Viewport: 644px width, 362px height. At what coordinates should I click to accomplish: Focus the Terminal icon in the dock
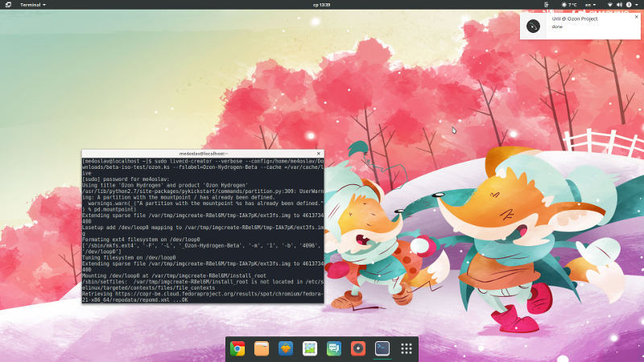(382, 348)
